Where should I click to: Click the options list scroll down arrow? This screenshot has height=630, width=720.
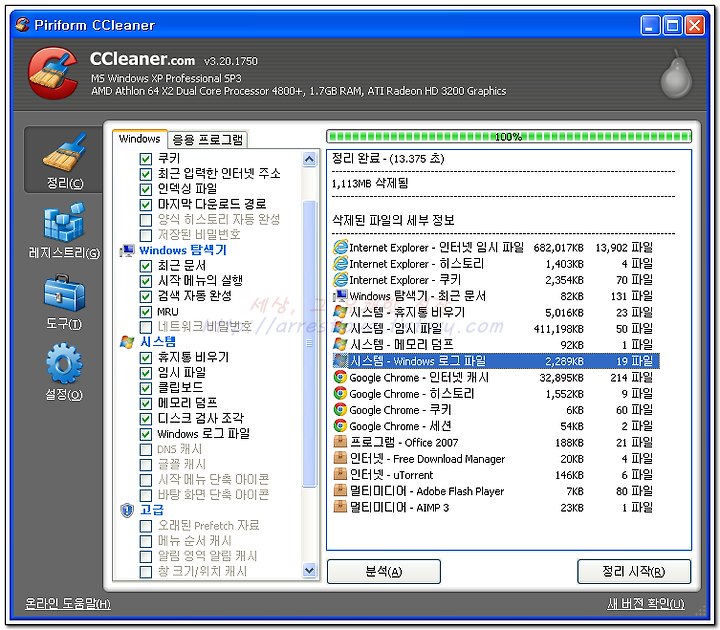click(x=309, y=570)
